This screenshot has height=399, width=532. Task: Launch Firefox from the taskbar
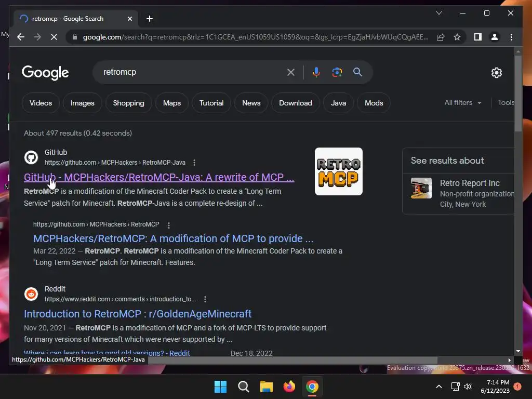pyautogui.click(x=289, y=387)
